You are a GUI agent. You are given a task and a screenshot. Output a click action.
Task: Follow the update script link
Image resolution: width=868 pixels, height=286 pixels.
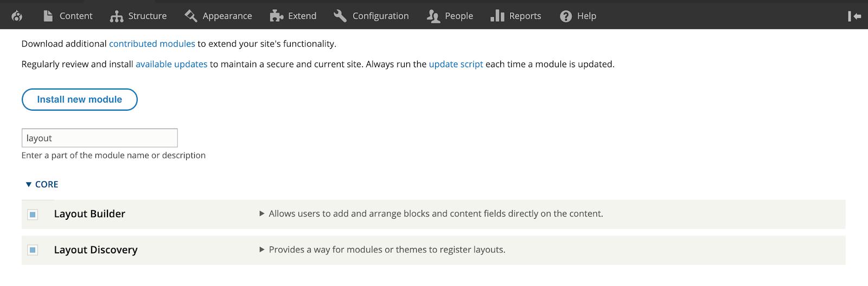coord(456,64)
